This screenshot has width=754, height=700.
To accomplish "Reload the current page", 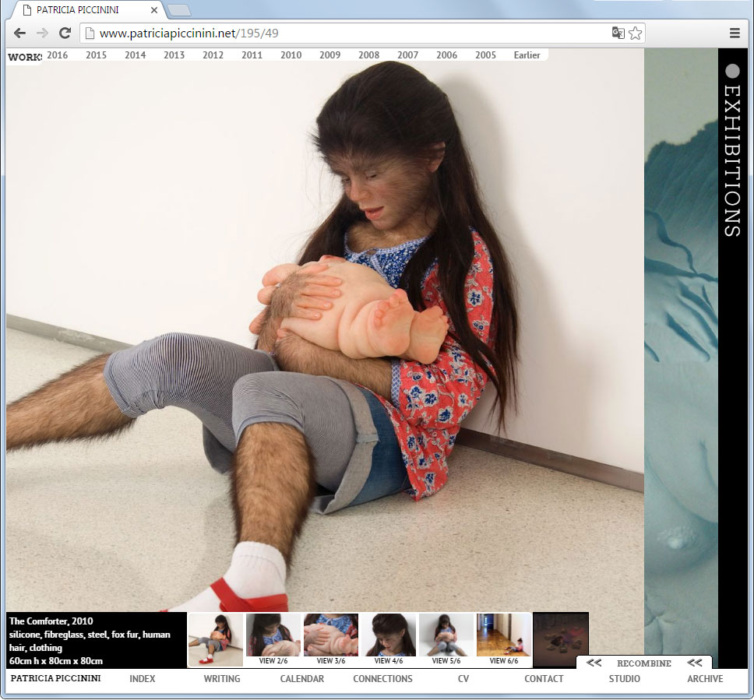I will pyautogui.click(x=65, y=33).
